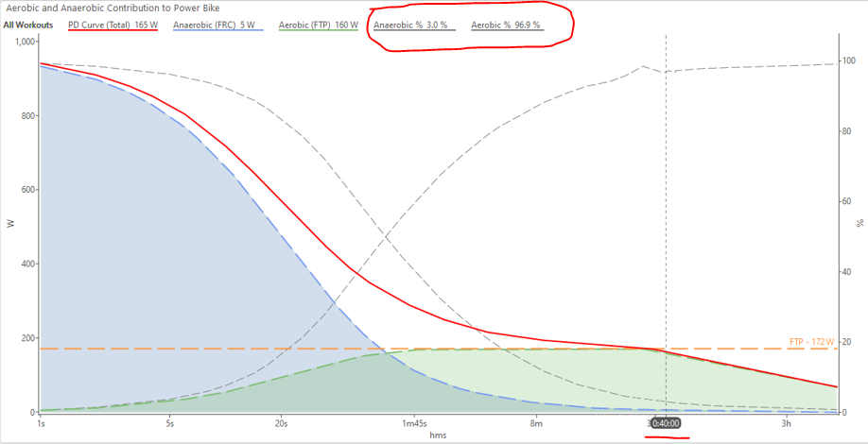Click the 3h tick on the time axis

[786, 423]
